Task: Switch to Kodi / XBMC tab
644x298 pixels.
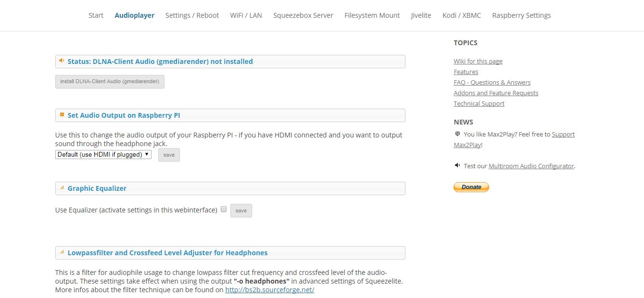Action: (461, 15)
